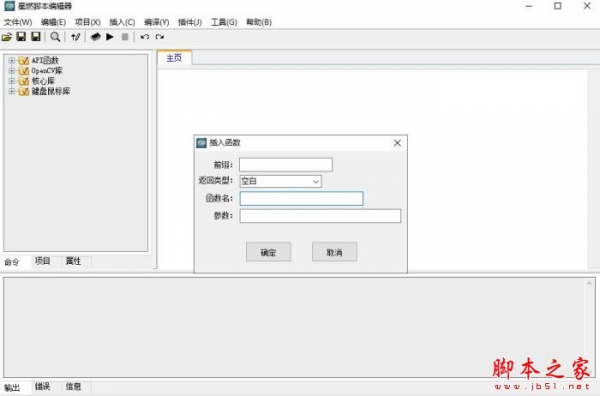Click the output panel scrollbar up arrow

[x=589, y=284]
